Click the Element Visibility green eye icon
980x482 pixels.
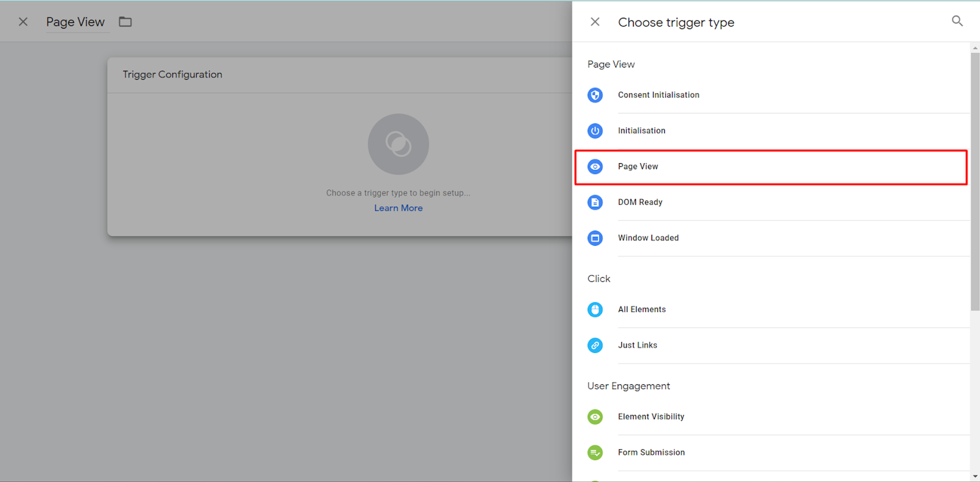595,417
